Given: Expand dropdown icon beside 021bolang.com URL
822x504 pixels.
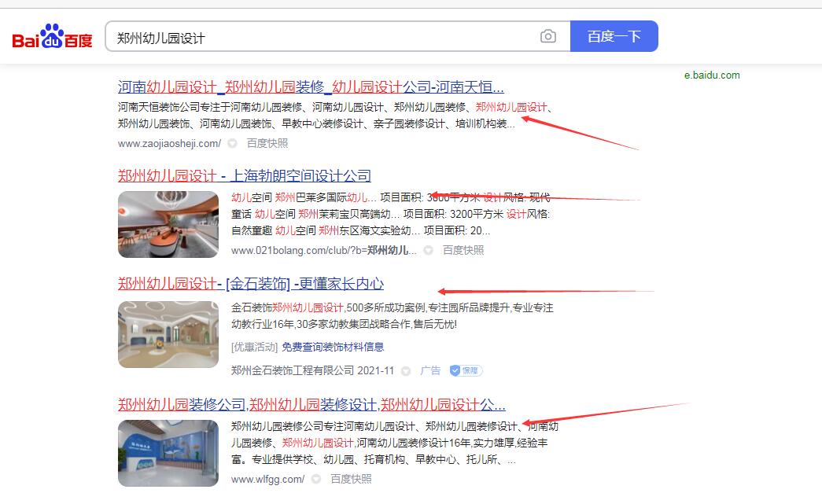Looking at the screenshot, I should tap(428, 251).
